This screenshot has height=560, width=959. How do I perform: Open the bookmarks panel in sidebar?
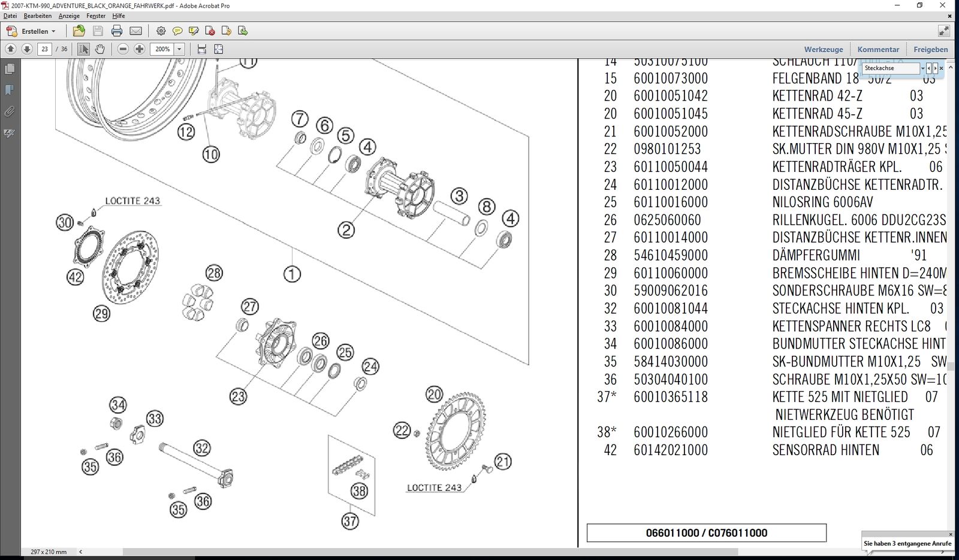point(10,90)
